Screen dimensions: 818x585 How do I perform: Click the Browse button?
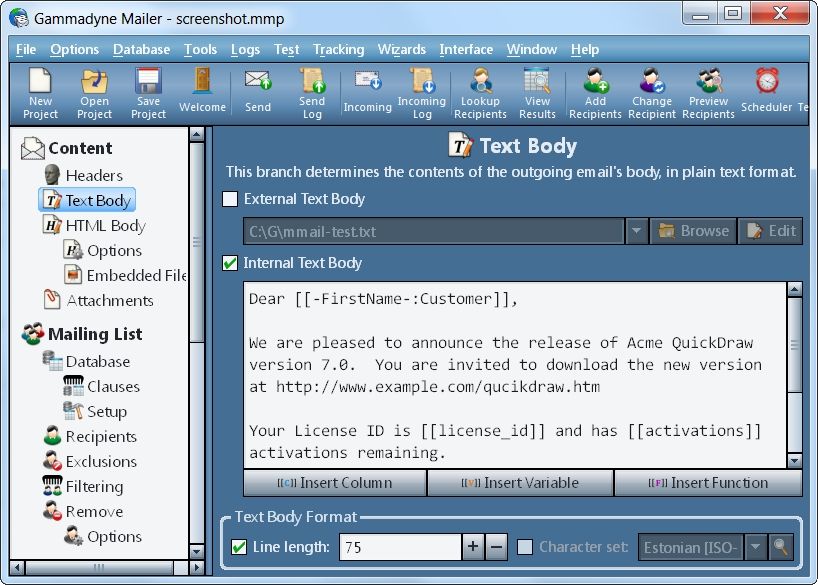(693, 231)
